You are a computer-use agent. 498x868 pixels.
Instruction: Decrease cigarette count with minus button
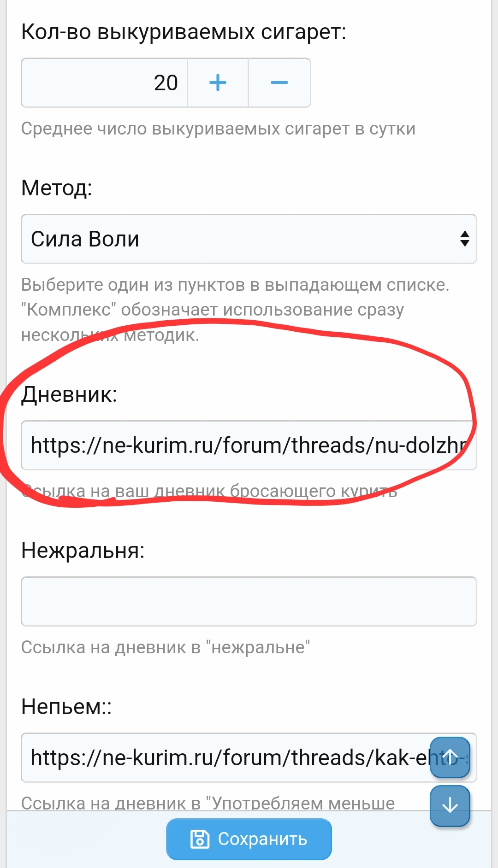(279, 83)
